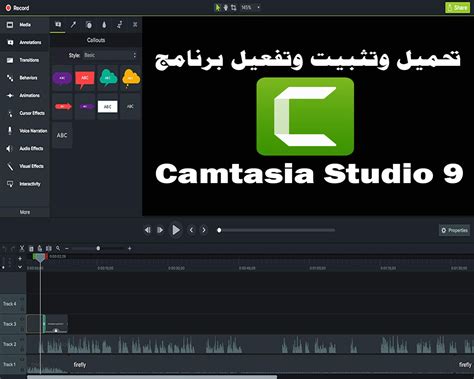Click the preview playback scrubber handle

[219, 230]
